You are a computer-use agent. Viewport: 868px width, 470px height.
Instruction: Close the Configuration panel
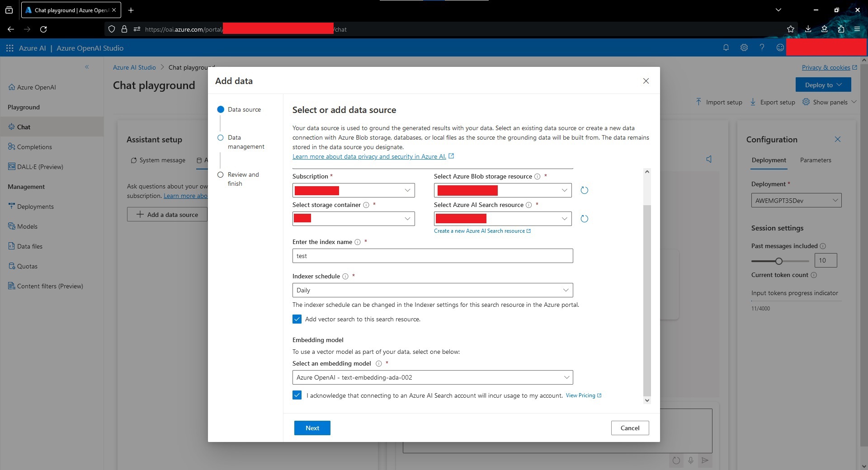point(838,139)
